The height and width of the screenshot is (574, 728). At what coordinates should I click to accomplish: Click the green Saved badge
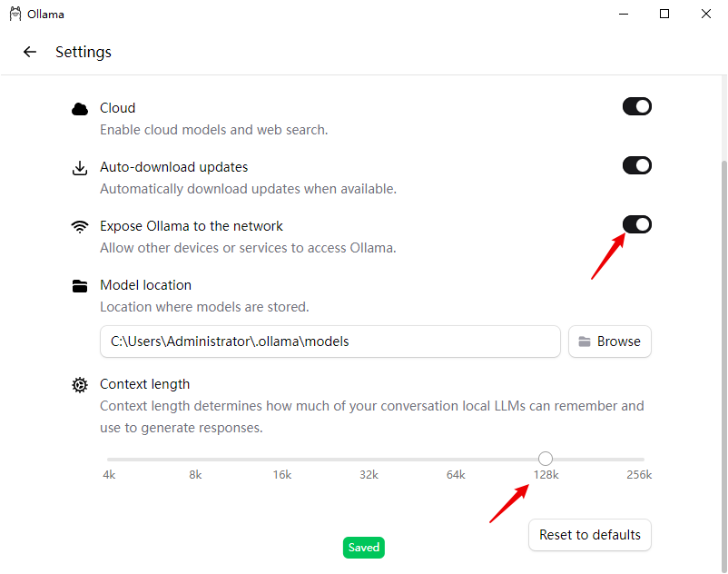[364, 548]
